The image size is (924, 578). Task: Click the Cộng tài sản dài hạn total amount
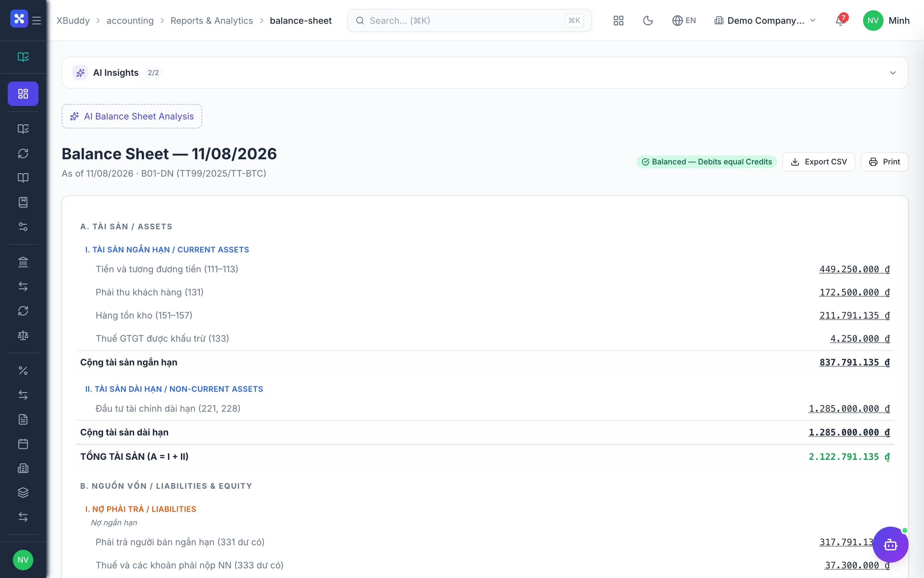(x=849, y=432)
